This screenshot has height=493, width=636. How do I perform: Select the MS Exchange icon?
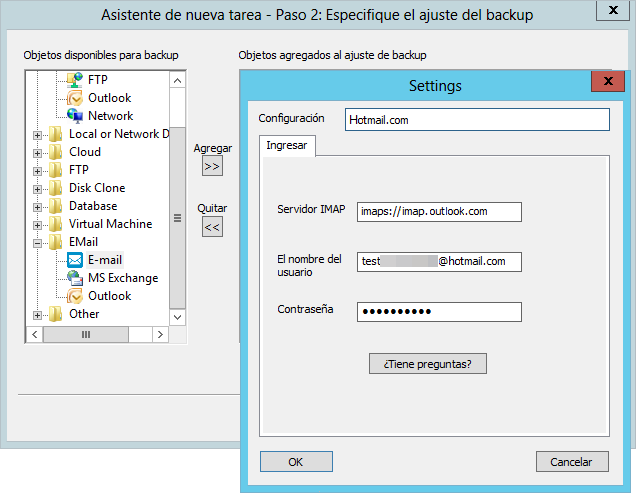click(75, 278)
